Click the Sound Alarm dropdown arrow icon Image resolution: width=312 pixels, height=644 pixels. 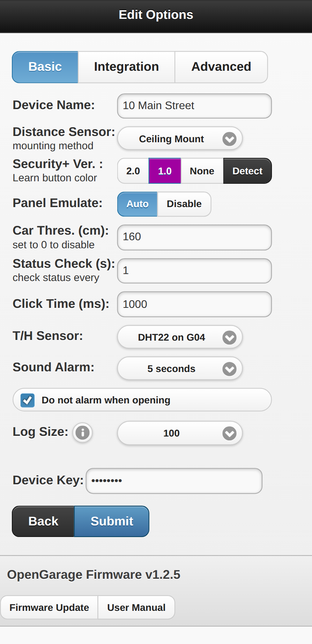click(229, 369)
